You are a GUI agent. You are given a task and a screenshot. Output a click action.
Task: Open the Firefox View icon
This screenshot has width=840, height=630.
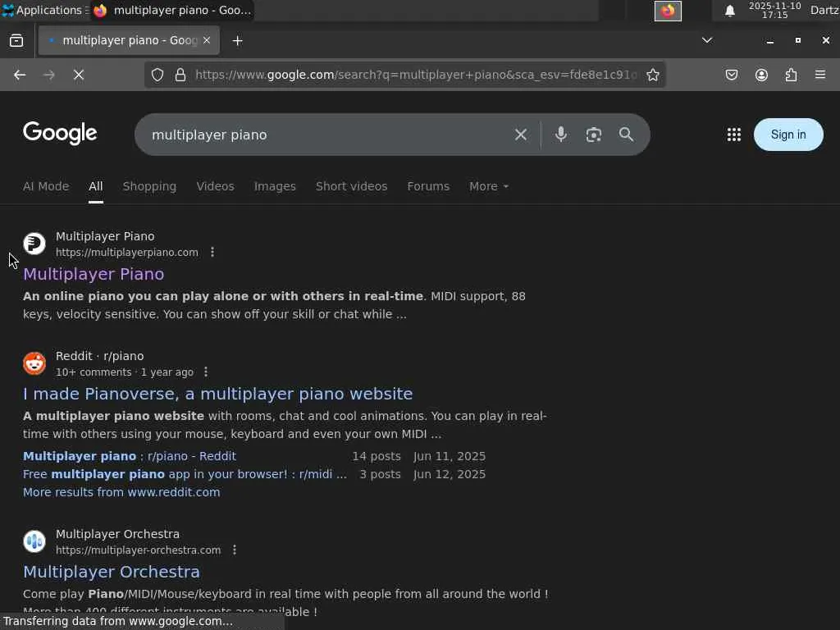pyautogui.click(x=16, y=41)
